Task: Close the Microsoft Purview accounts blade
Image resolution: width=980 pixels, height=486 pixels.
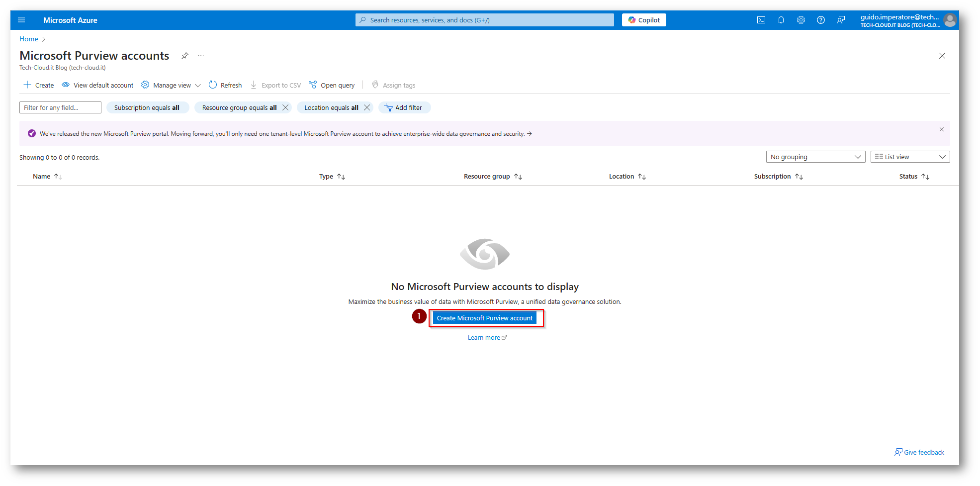Action: coord(942,56)
